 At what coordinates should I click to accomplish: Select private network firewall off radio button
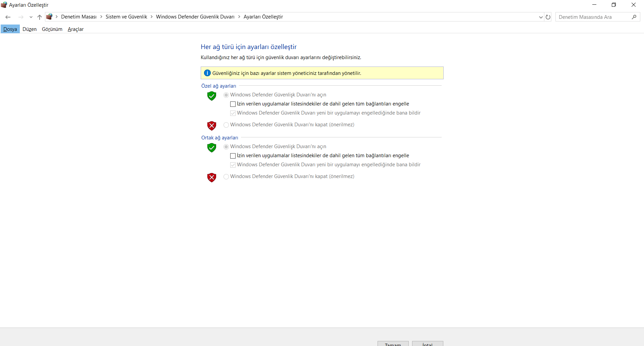tap(226, 125)
